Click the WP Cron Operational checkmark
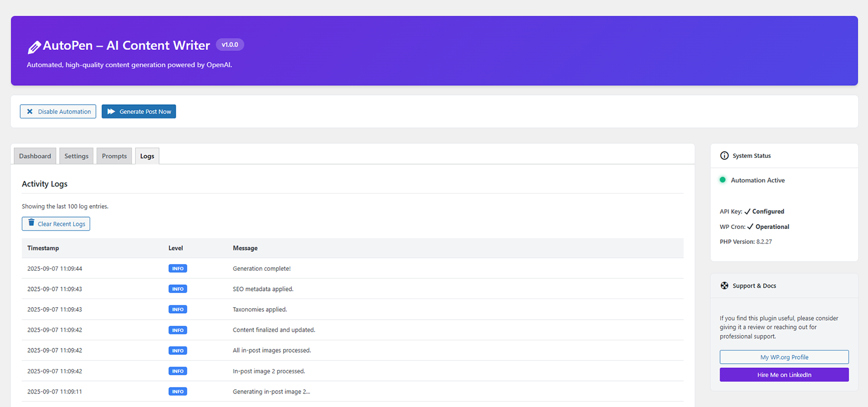Image resolution: width=868 pixels, height=407 pixels. (750, 227)
